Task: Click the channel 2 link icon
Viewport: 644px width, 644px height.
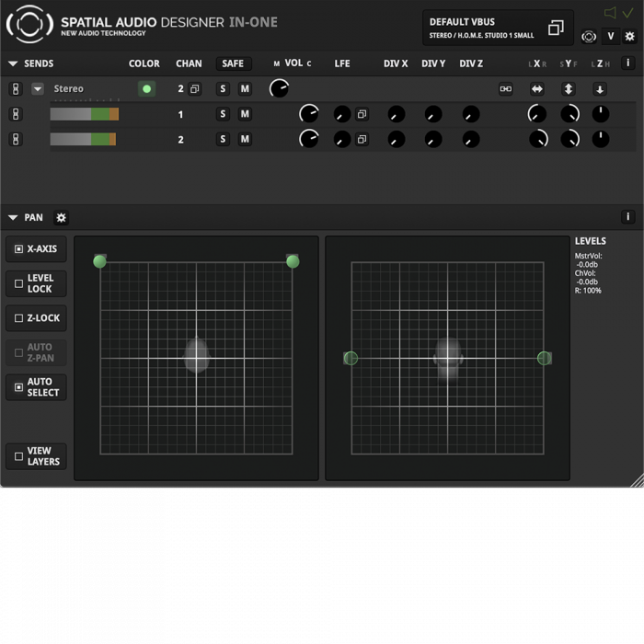Action: 16,139
